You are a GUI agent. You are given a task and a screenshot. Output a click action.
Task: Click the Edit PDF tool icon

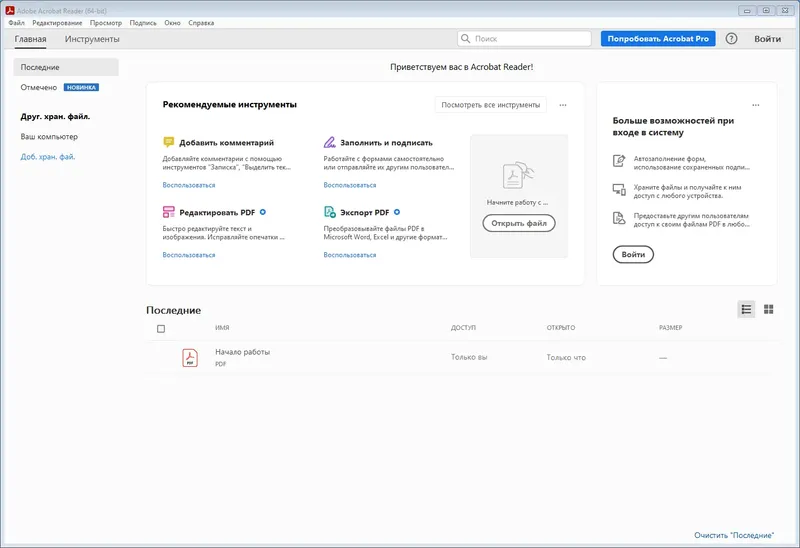click(x=168, y=212)
